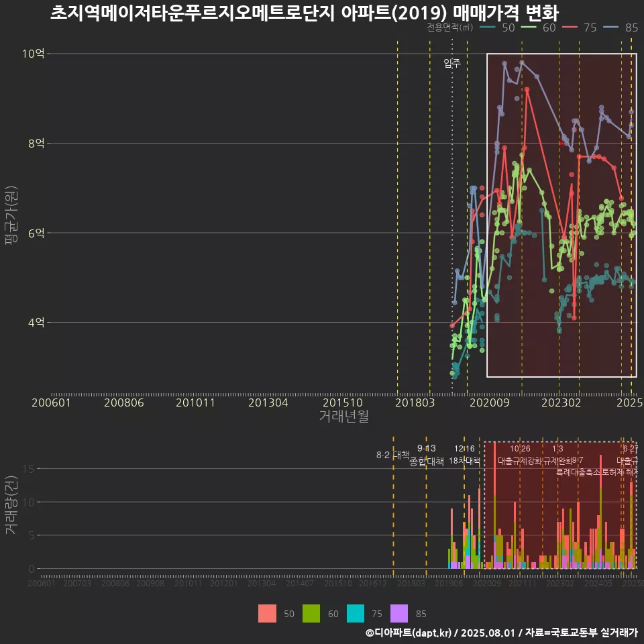Click the salmon square legend swatch for 50
Viewport: 644px width, 644px height.
[x=267, y=614]
